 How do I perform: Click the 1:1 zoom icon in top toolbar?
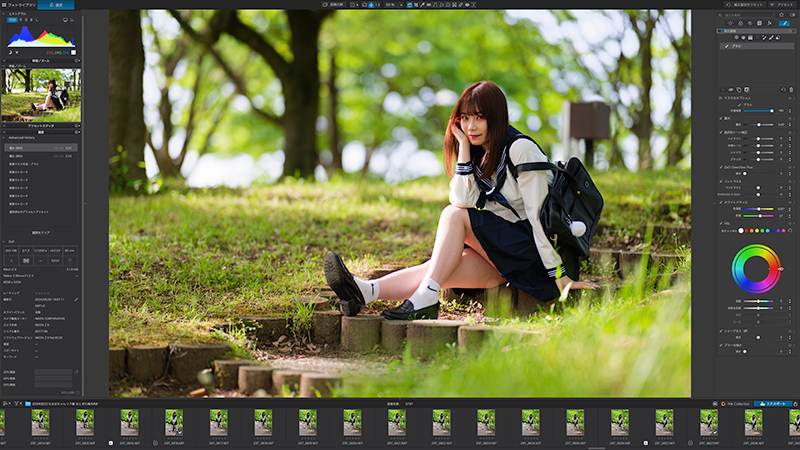(x=378, y=5)
